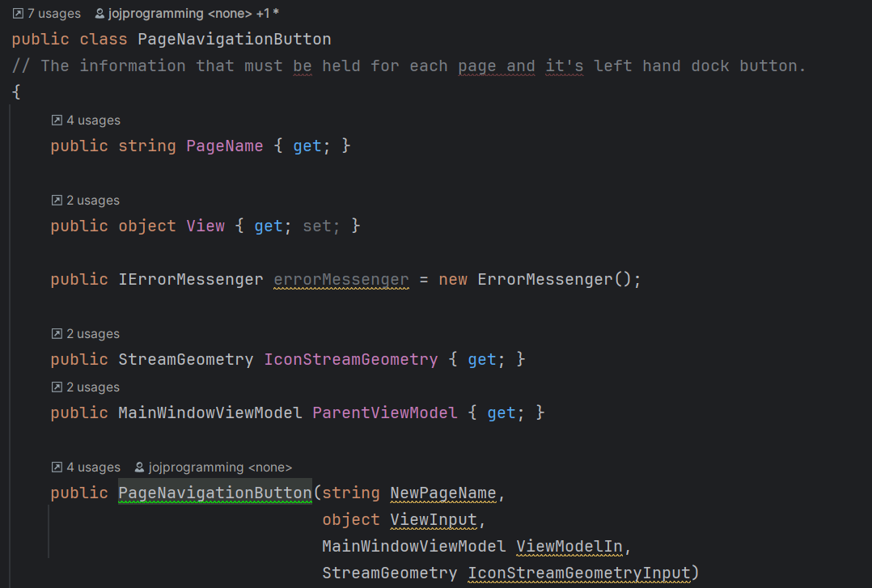Click the comment line about left hand dock button
The width and height of the screenshot is (872, 588).
408,66
